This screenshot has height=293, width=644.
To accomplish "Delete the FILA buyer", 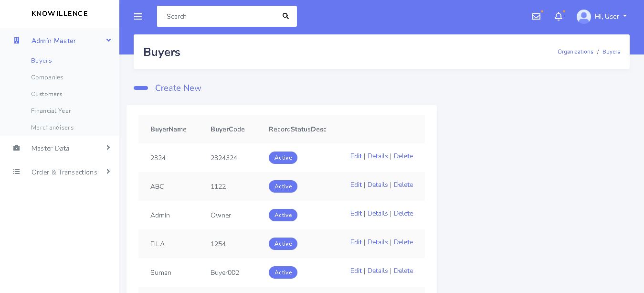I will pyautogui.click(x=403, y=242).
